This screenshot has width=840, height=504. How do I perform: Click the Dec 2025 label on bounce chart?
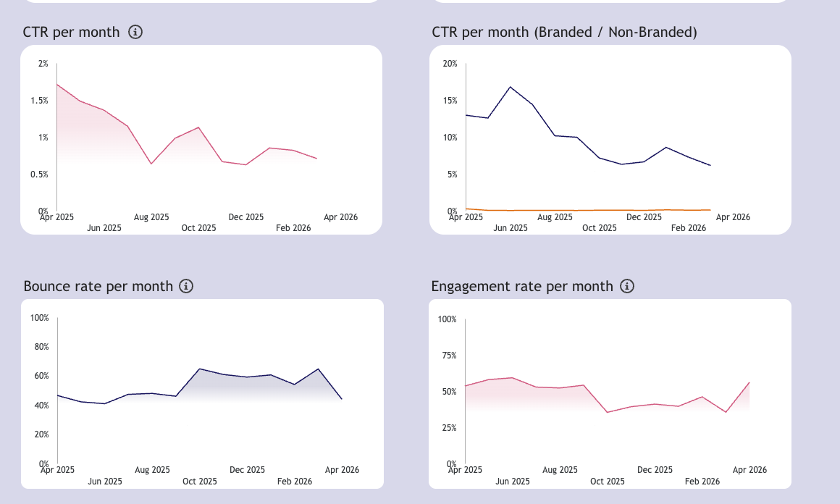click(247, 469)
